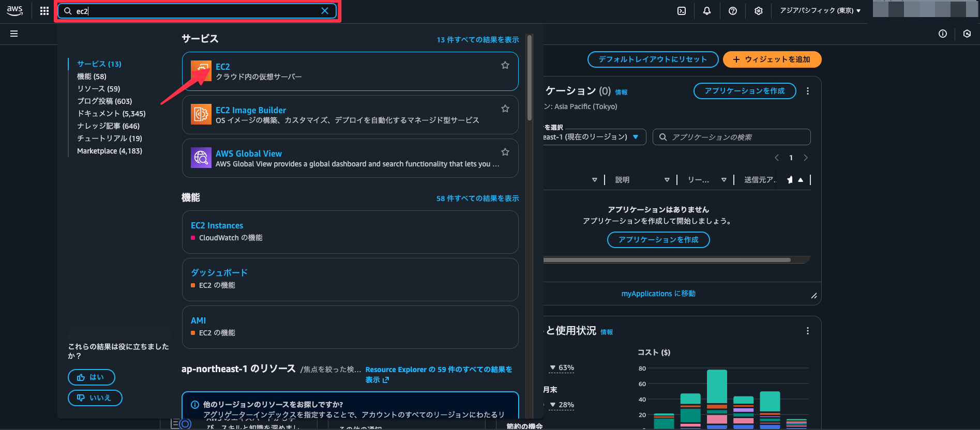Click inside the ec2 search field
980x430 pixels.
(197, 11)
